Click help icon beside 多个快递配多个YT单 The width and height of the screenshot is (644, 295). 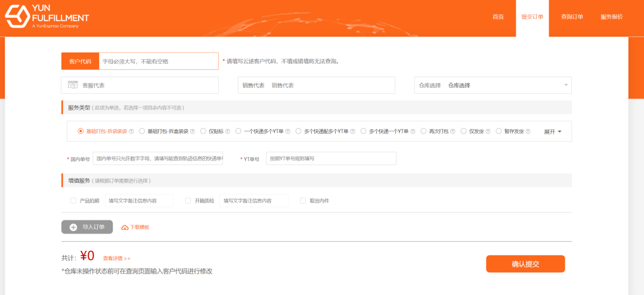[x=352, y=131]
